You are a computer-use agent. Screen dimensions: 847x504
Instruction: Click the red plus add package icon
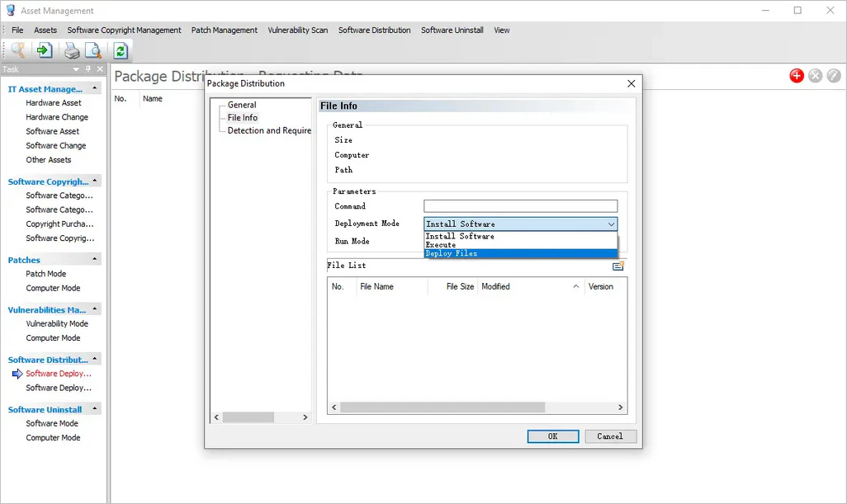pos(796,76)
